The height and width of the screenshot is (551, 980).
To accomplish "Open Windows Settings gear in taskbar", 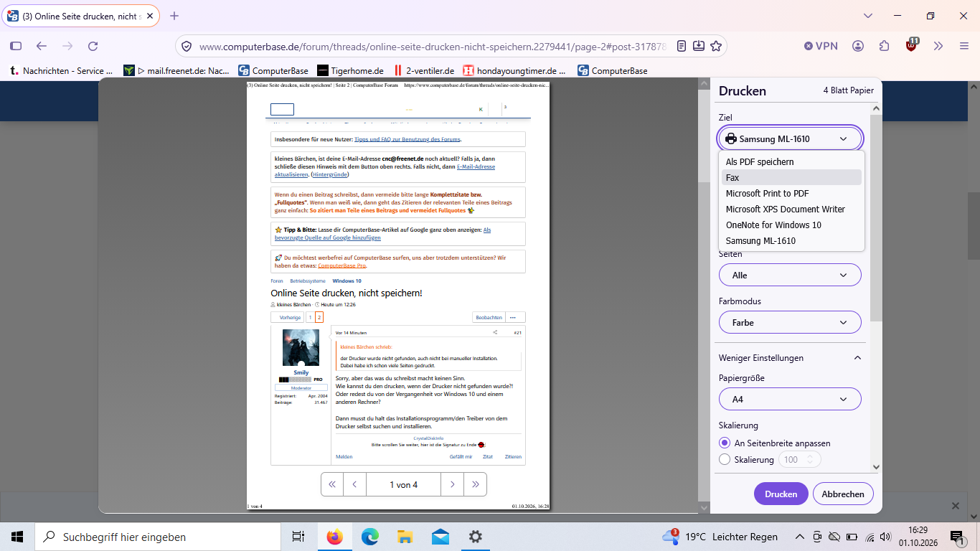I will coord(475,537).
